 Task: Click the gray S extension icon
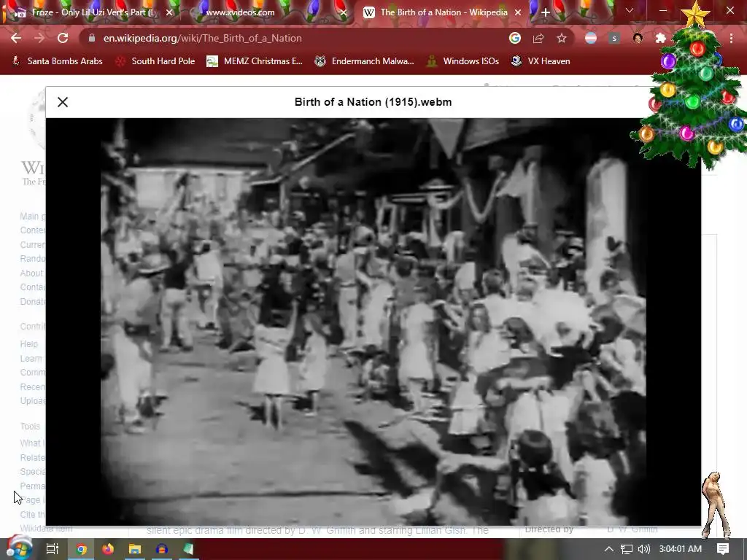(x=614, y=38)
